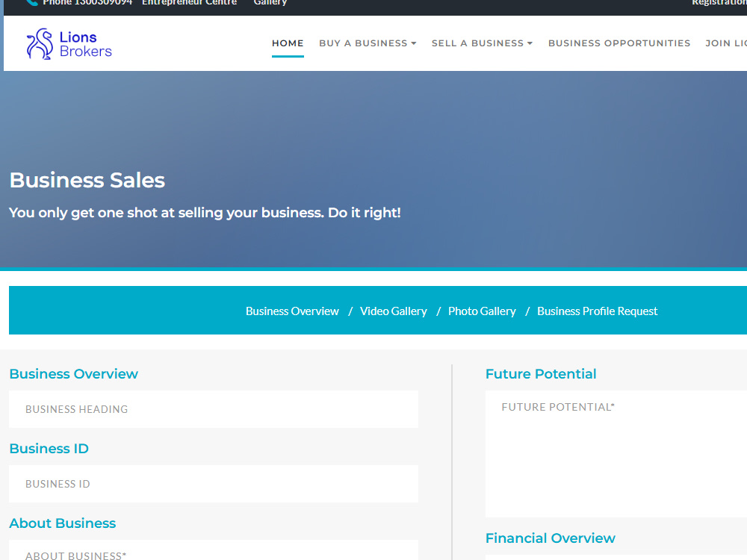Call Phone 1300309094 link
The height and width of the screenshot is (560, 747).
[87, 2]
